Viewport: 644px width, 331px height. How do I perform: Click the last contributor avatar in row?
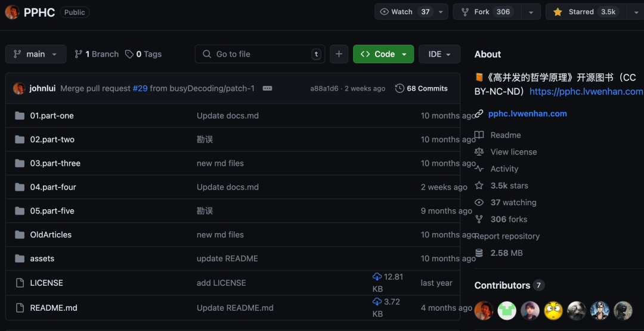point(623,311)
